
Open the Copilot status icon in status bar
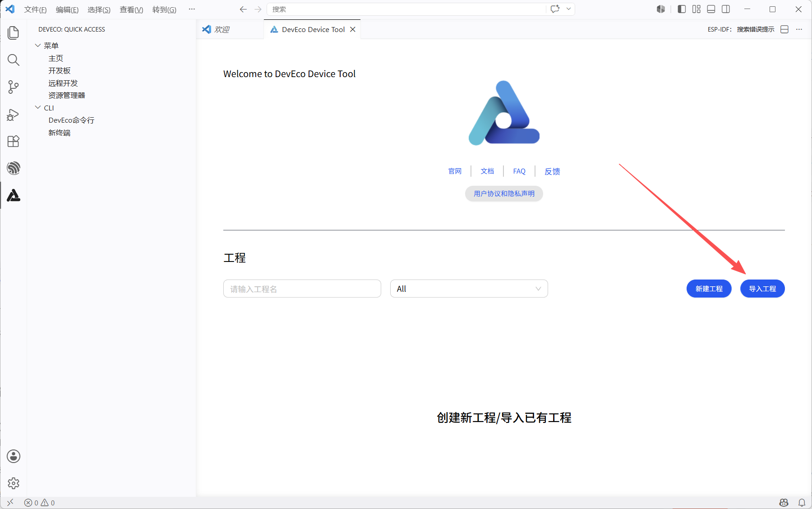tap(784, 503)
